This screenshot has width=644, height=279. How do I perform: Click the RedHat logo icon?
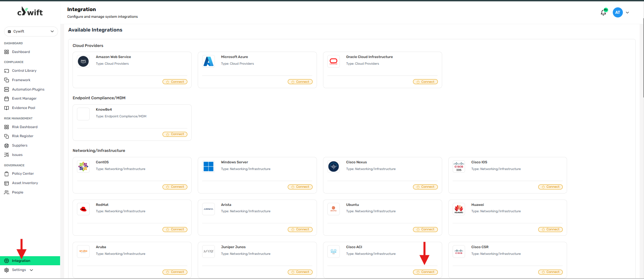83,209
